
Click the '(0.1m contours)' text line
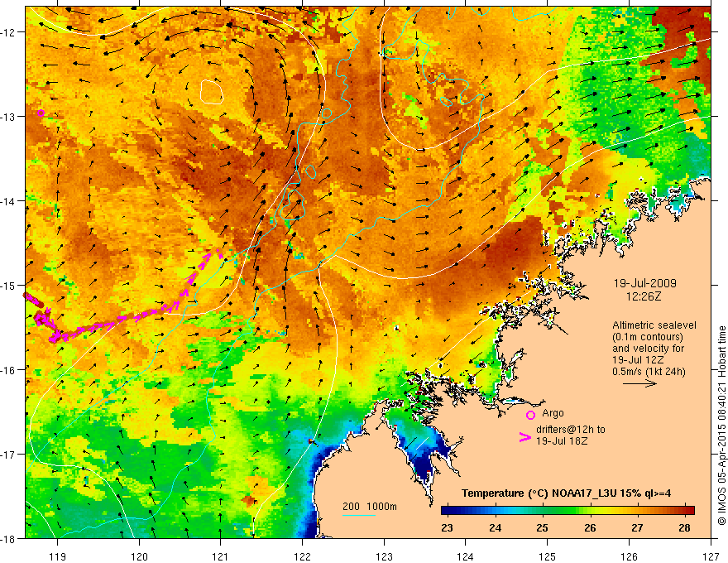(x=648, y=337)
